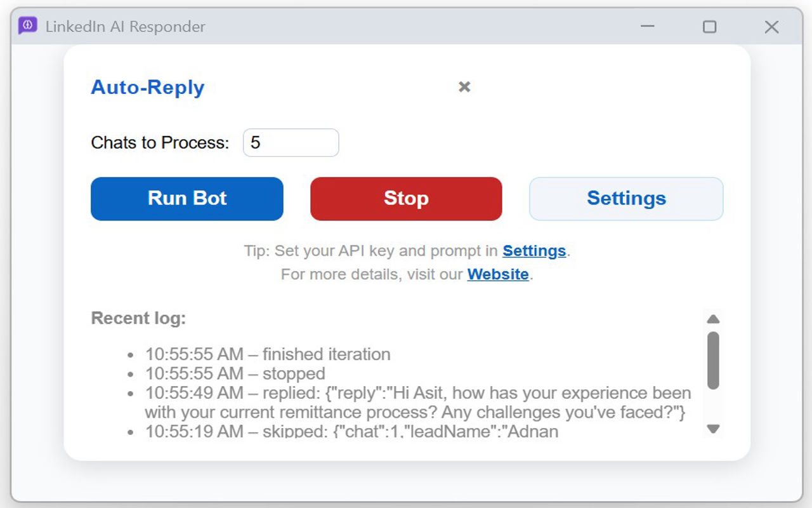The height and width of the screenshot is (508, 812).
Task: Click the log scrollbar thumb
Action: 713,360
